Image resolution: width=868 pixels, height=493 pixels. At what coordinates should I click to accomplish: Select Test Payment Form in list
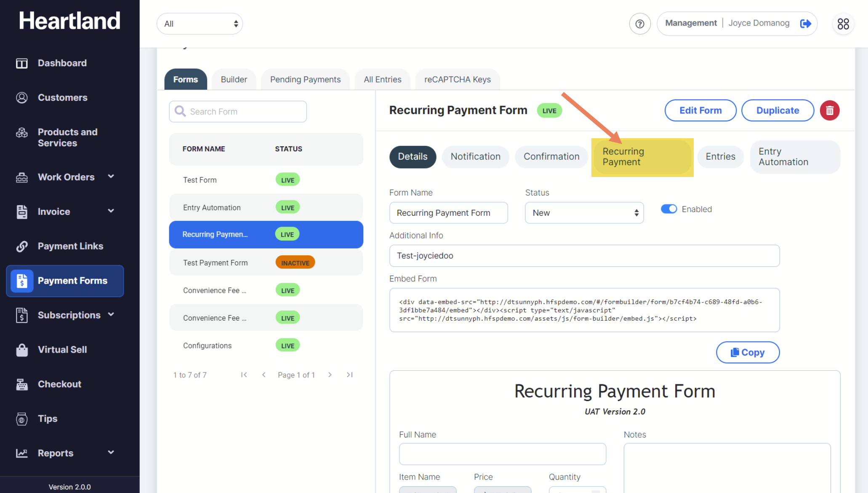click(215, 263)
